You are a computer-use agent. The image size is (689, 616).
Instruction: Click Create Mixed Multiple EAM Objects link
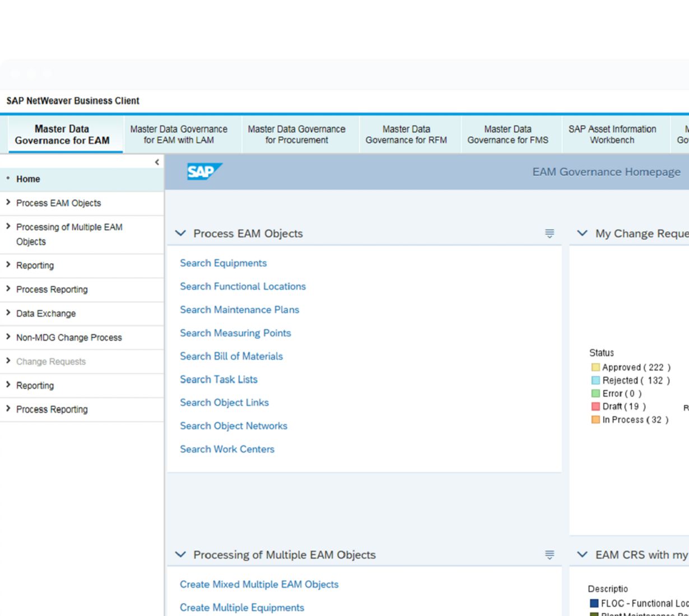click(259, 584)
